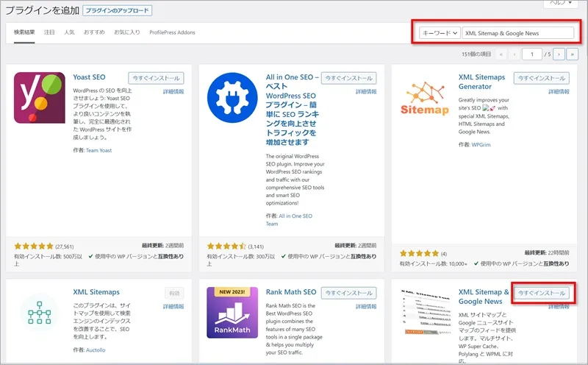Open the XML Sitemap & Google News thumbnail
The height and width of the screenshot is (365, 588).
[426, 312]
